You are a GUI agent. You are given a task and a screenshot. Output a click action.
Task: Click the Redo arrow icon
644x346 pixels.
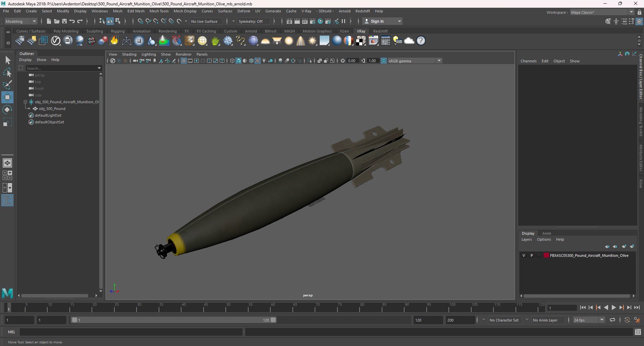[x=80, y=21]
